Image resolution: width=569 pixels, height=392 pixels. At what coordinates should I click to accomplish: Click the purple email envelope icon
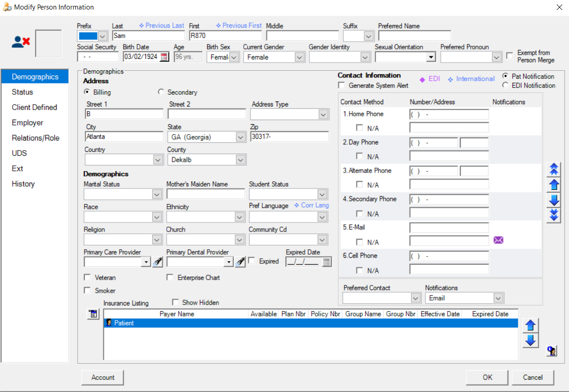[x=498, y=240]
